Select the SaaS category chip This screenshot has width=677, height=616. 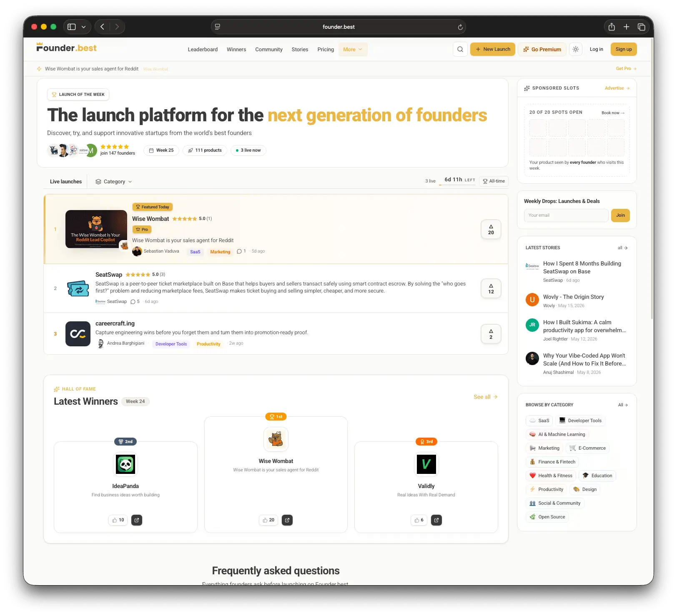coord(539,421)
